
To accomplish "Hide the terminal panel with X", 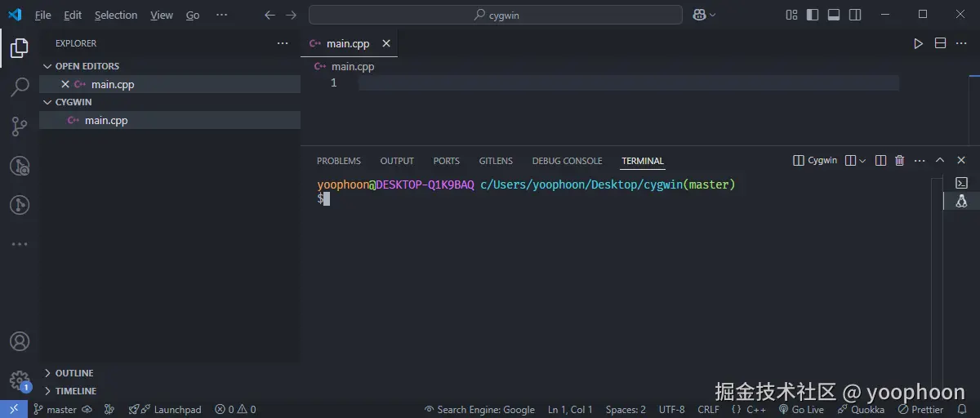I will (x=961, y=161).
